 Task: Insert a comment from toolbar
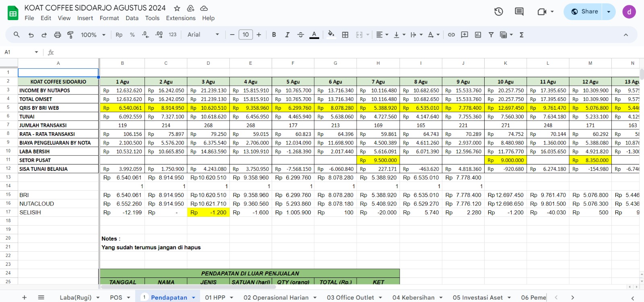point(464,35)
